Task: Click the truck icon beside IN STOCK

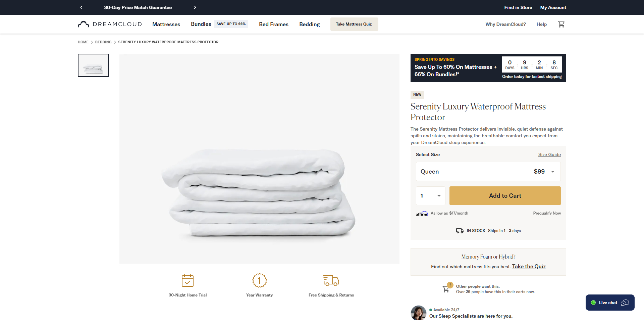Action: (460, 231)
